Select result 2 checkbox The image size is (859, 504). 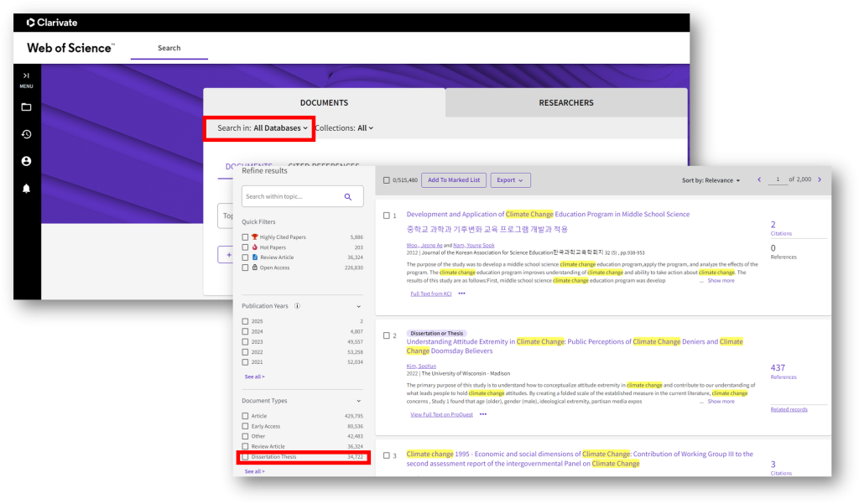[386, 335]
